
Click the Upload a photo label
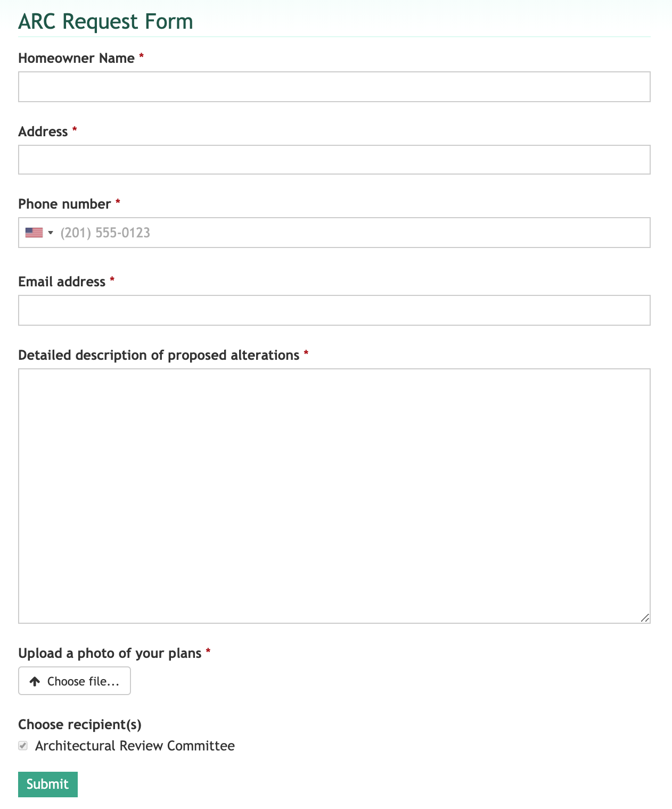click(x=110, y=653)
